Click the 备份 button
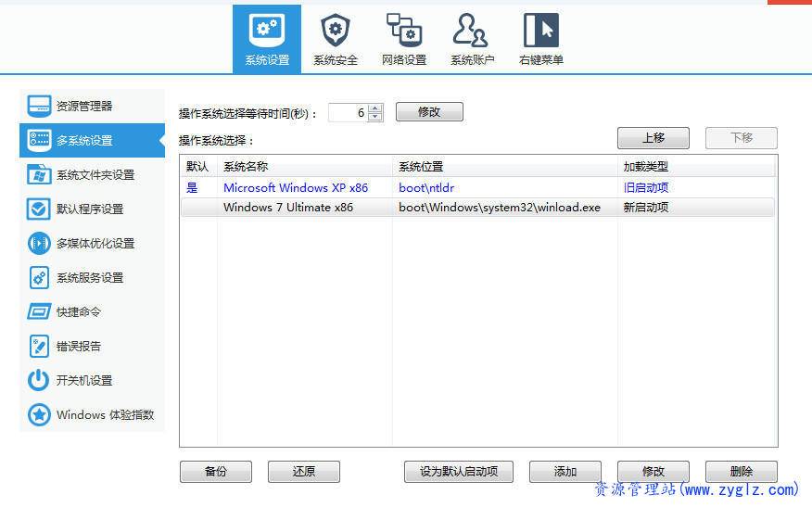The width and height of the screenshot is (812, 507). [x=216, y=472]
